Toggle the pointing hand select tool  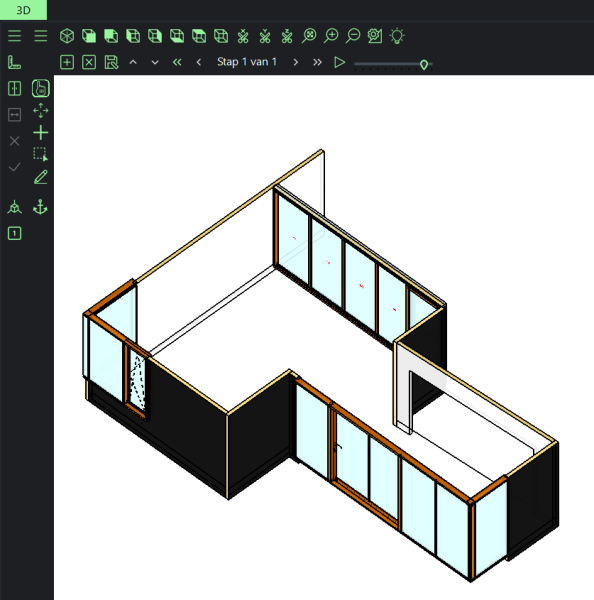(41, 88)
